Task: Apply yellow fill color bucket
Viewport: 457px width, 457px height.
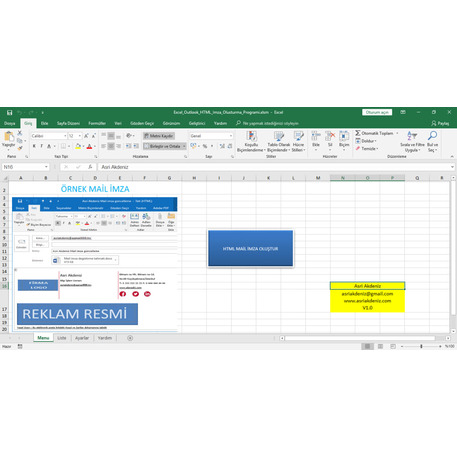Action: pyautogui.click(x=78, y=146)
